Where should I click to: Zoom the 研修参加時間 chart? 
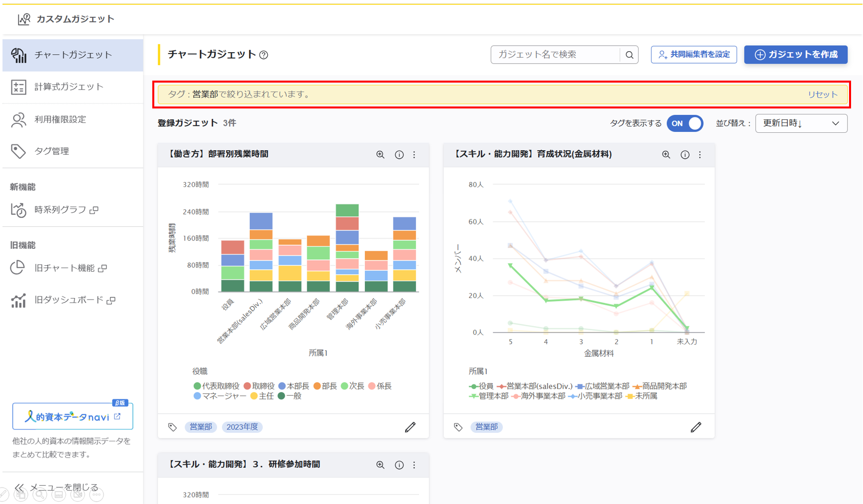coord(380,465)
